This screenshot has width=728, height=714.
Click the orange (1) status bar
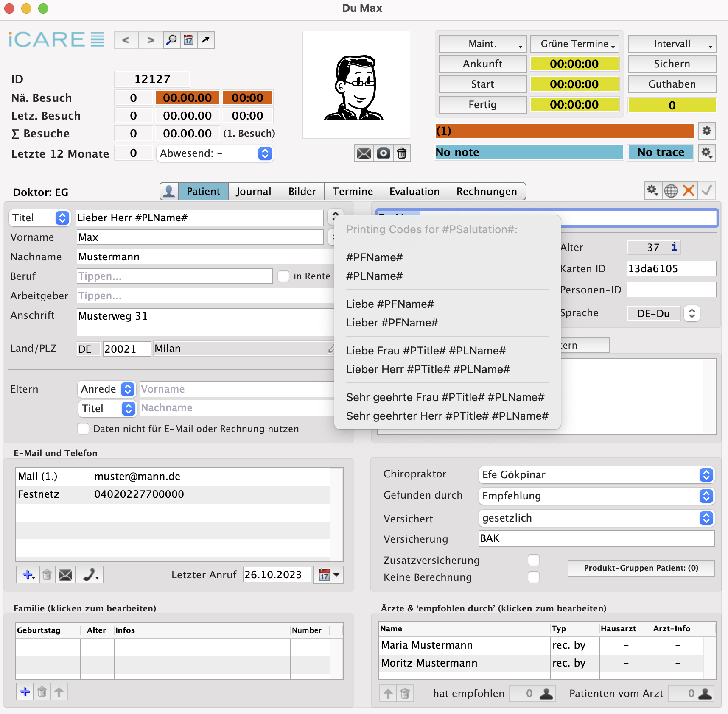click(564, 131)
